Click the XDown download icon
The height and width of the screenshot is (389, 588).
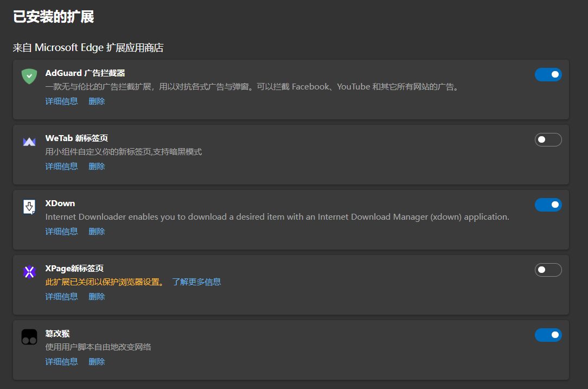(29, 207)
